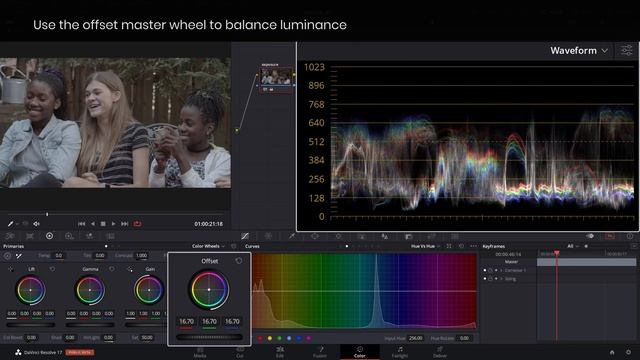Click the Lift master wheel slider
Screen dimensions: 640x360
point(31,325)
